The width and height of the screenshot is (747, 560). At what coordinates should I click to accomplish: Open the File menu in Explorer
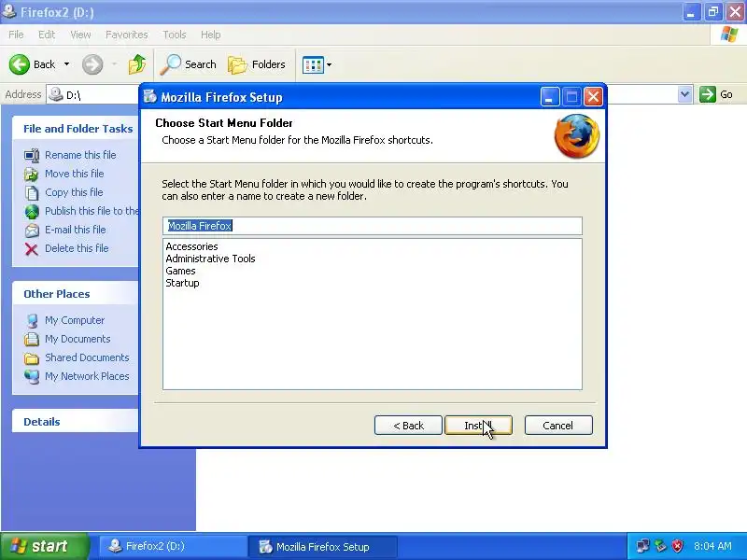click(16, 35)
